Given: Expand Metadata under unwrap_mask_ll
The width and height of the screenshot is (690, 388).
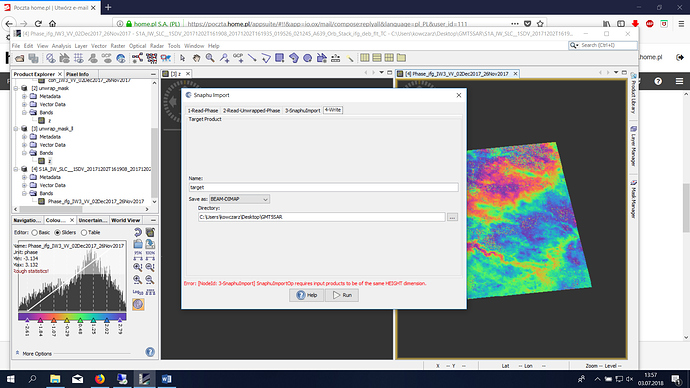Looking at the screenshot, I should point(25,137).
